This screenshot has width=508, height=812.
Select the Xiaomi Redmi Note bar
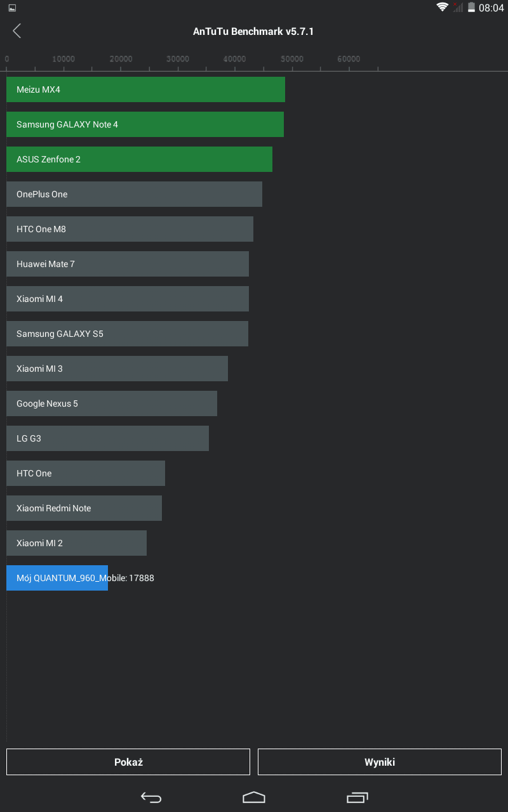point(84,508)
